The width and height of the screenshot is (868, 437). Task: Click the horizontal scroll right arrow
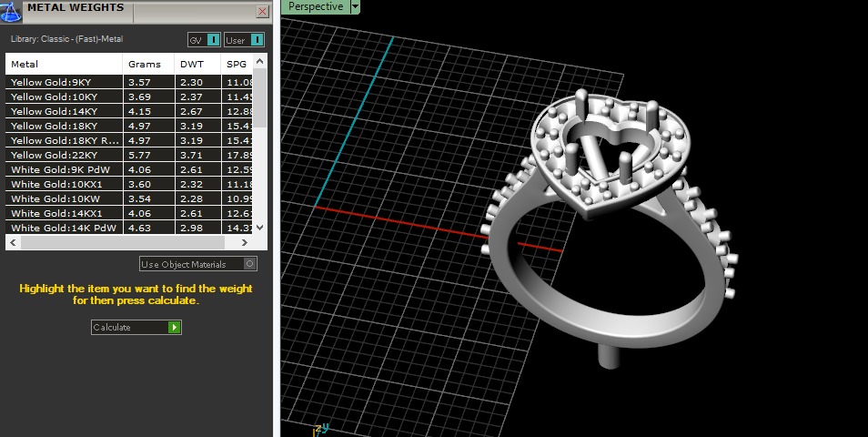pyautogui.click(x=245, y=242)
